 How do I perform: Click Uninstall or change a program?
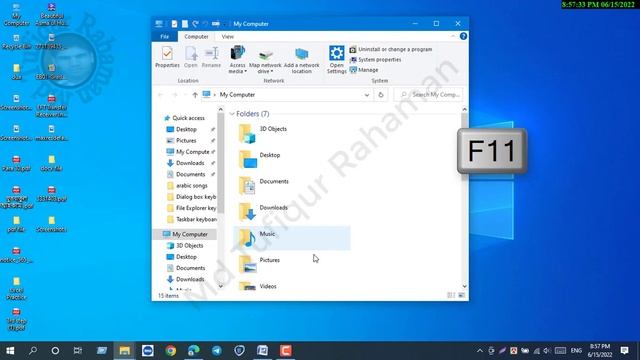(x=391, y=49)
